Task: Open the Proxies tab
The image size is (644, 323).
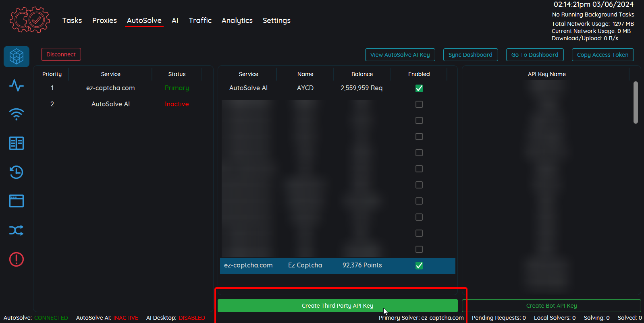Action: [x=104, y=21]
